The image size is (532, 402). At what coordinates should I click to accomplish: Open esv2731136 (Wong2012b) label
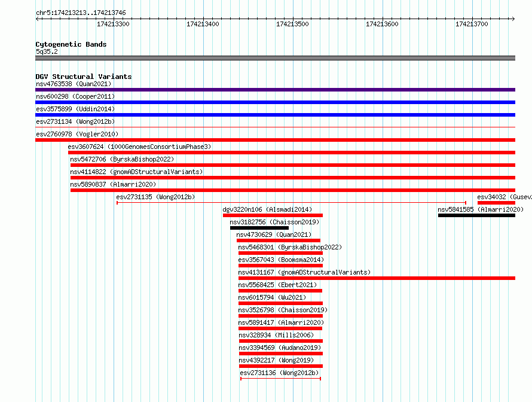click(279, 373)
